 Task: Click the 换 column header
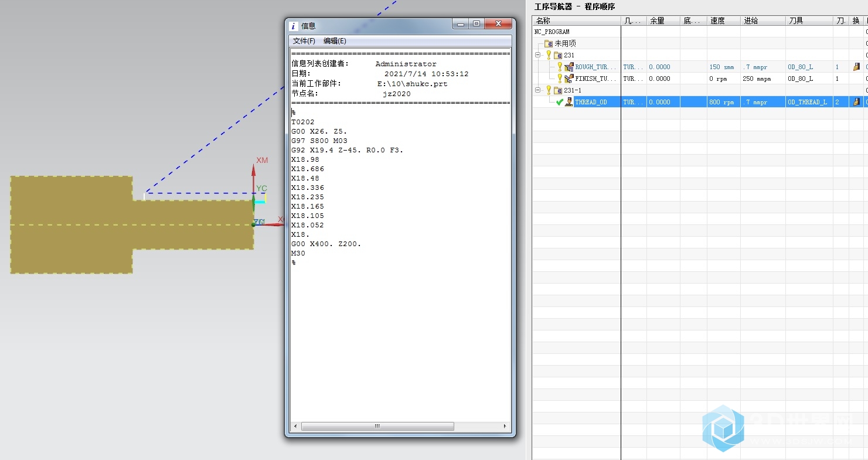tap(856, 21)
